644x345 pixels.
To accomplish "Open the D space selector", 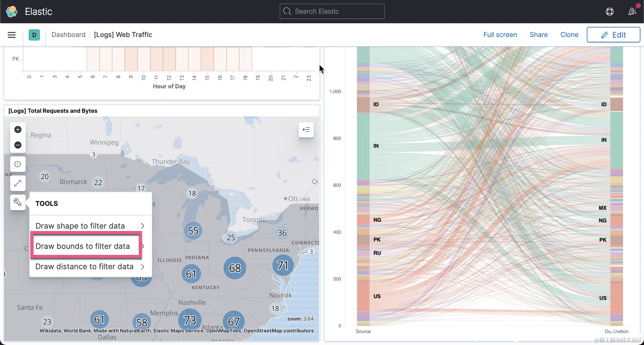I will pos(34,35).
